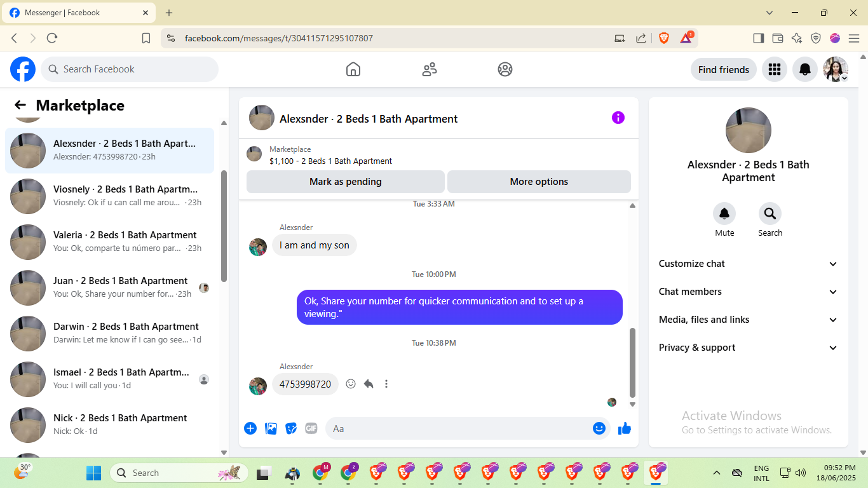
Task: Select the Messenger | Facebook tab
Action: click(79, 13)
